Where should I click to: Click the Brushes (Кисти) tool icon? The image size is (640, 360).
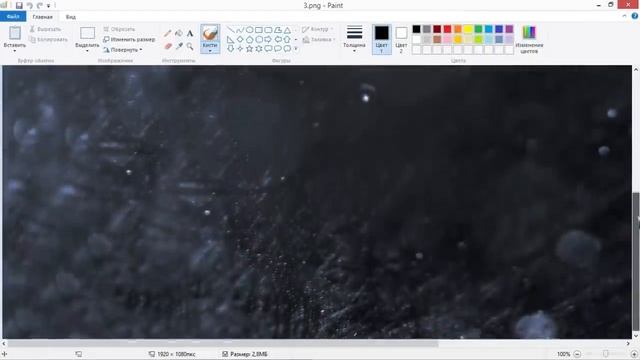pyautogui.click(x=210, y=33)
